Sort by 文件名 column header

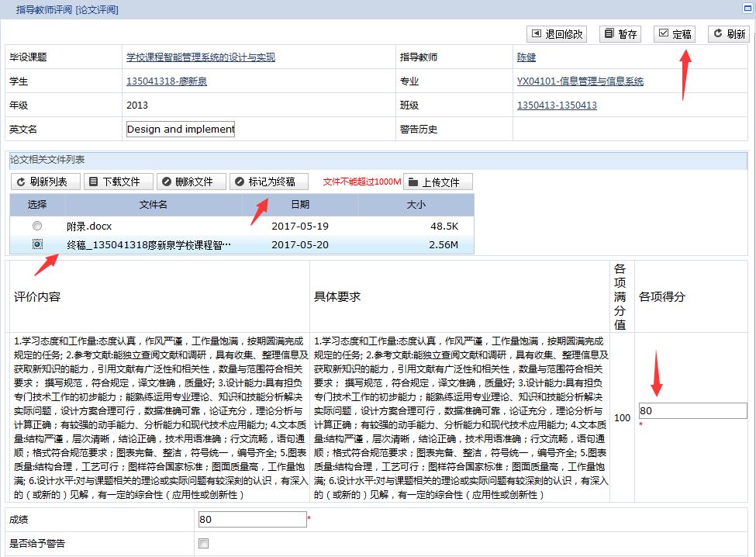(154, 205)
